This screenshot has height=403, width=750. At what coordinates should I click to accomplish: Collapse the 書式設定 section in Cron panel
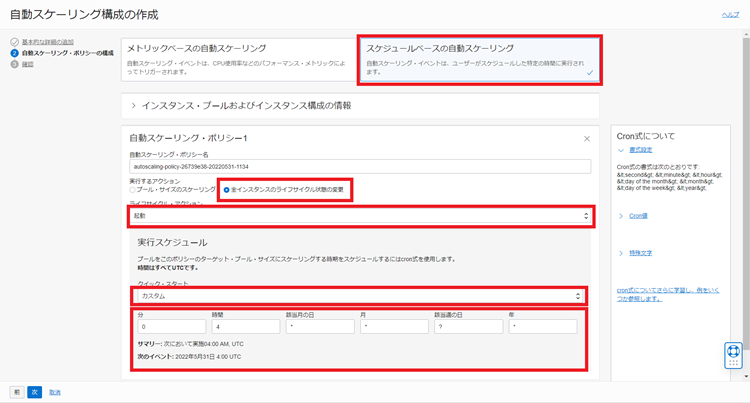tap(622, 148)
